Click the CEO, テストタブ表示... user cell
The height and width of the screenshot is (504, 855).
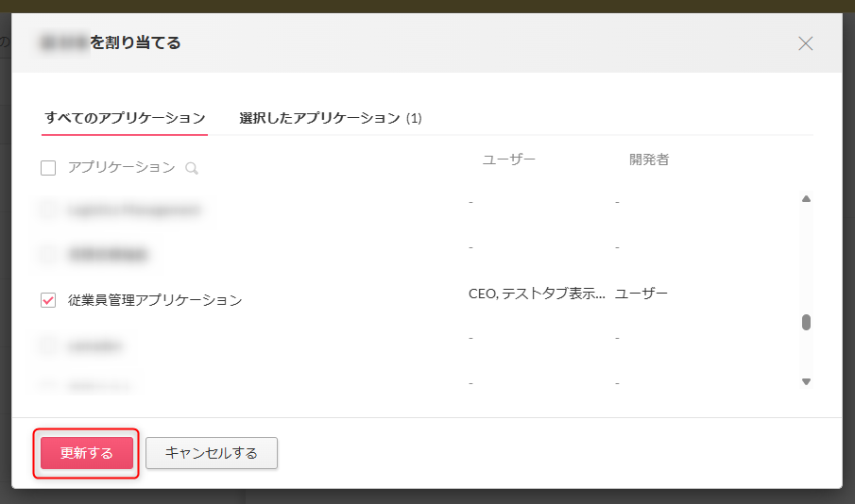click(537, 294)
